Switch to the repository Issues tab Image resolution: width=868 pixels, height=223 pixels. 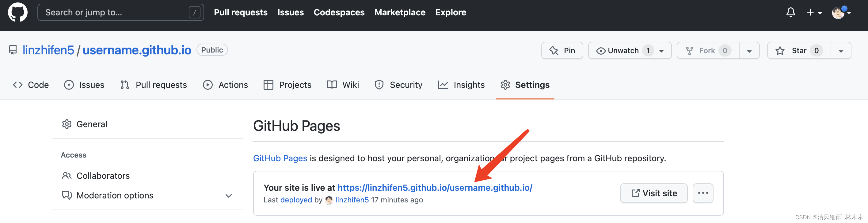coord(84,85)
